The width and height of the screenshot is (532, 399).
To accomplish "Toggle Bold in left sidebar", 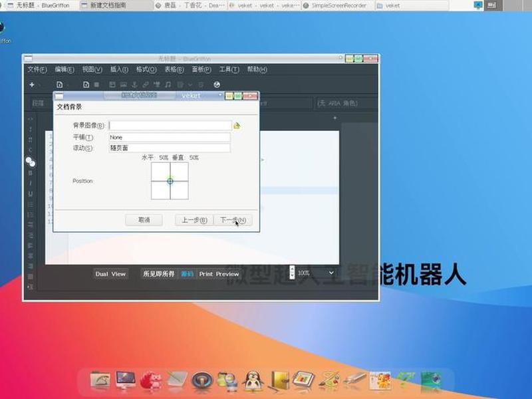I will [x=30, y=173].
